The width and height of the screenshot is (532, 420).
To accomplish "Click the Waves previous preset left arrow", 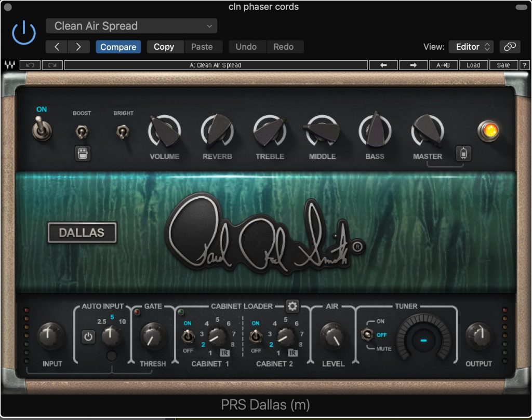I will point(383,65).
